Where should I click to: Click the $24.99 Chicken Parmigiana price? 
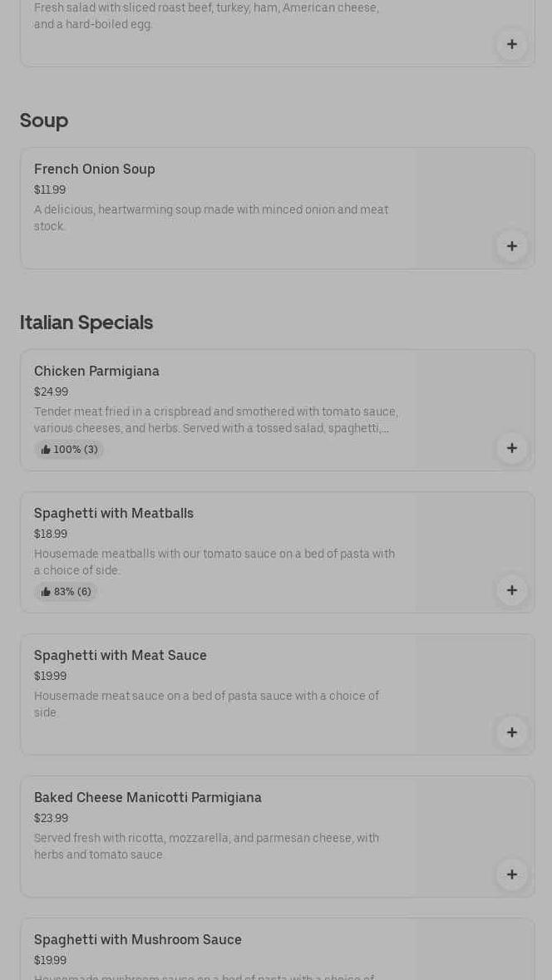coord(52,392)
